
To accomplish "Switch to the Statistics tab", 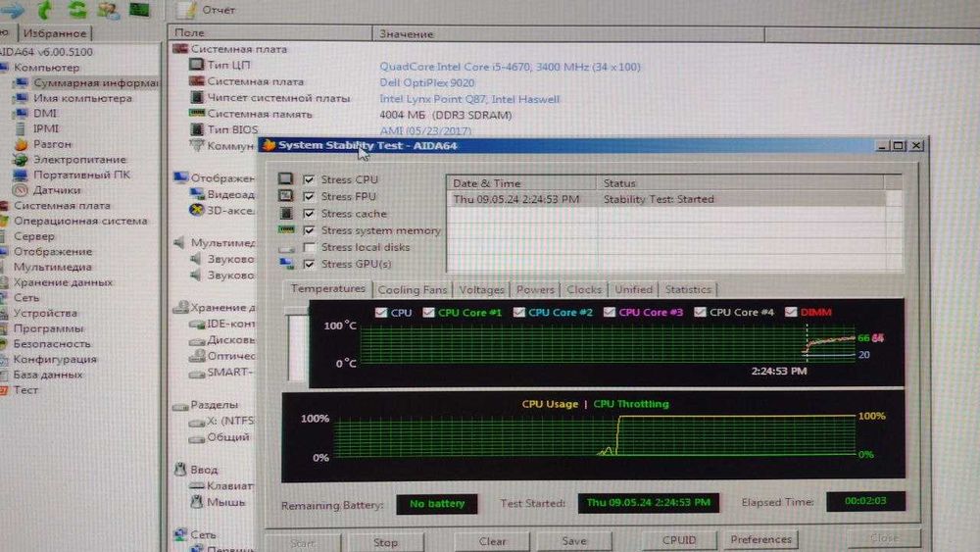I will click(688, 289).
